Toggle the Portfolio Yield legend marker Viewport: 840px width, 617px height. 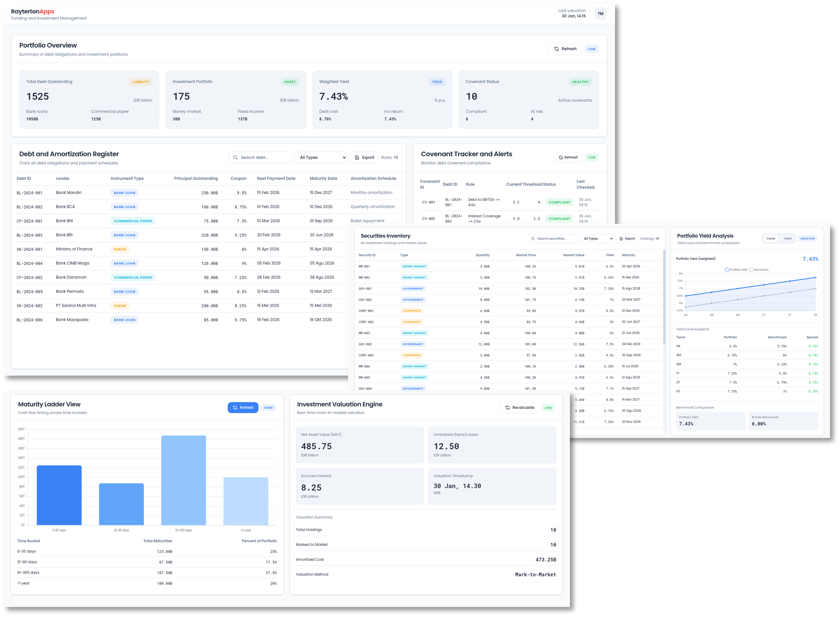[x=726, y=270]
